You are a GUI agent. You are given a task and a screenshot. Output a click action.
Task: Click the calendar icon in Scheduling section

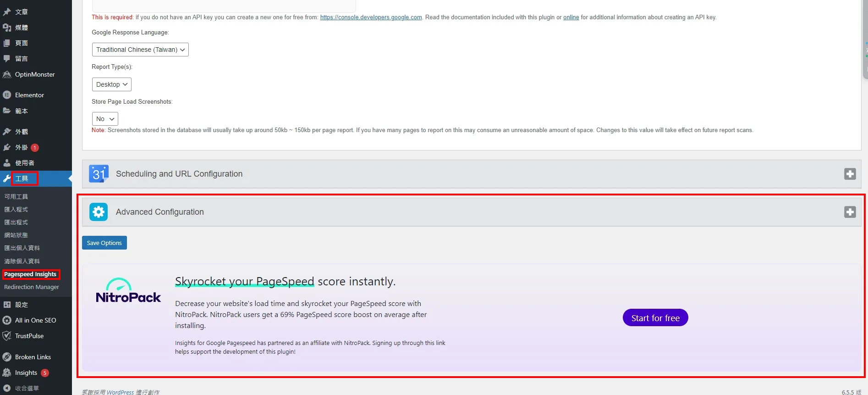click(99, 174)
